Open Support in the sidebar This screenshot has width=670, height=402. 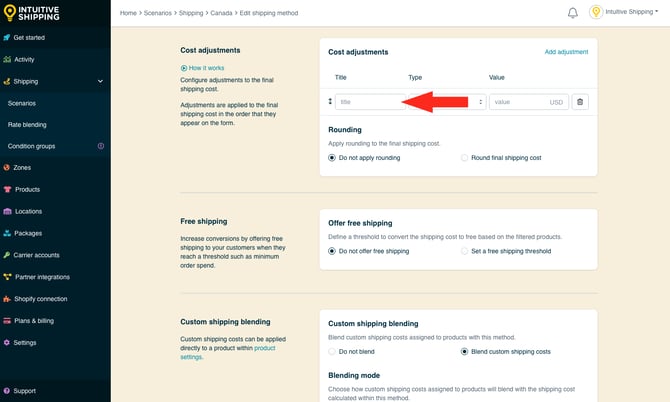coord(24,391)
